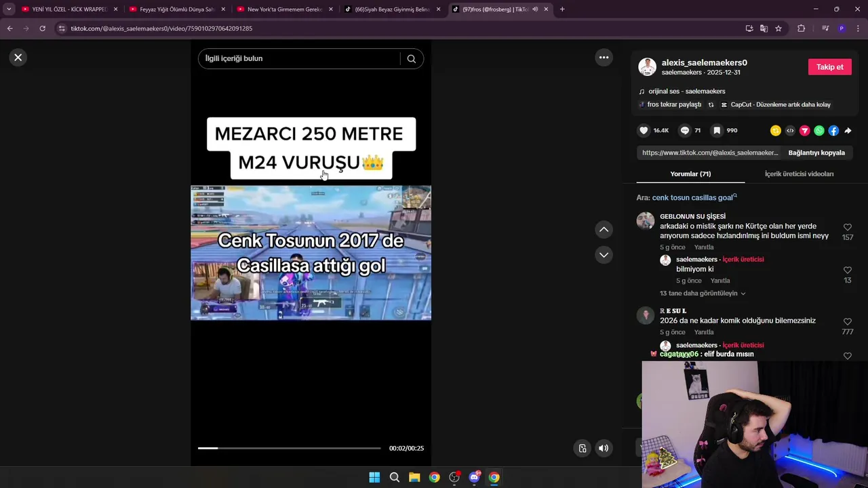This screenshot has width=868, height=488.
Task: Open a new browser tab with plus
Action: click(x=562, y=9)
